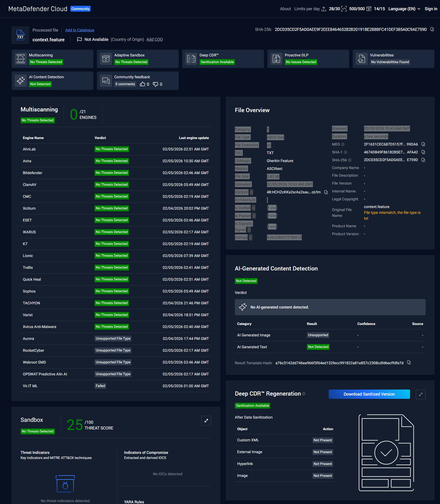
Task: Click thumbs down on Community feedback
Action: tap(155, 84)
